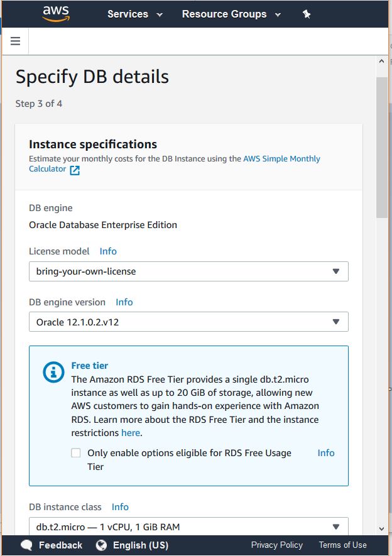Enable only RDS Free Usage Tier options

coord(76,453)
